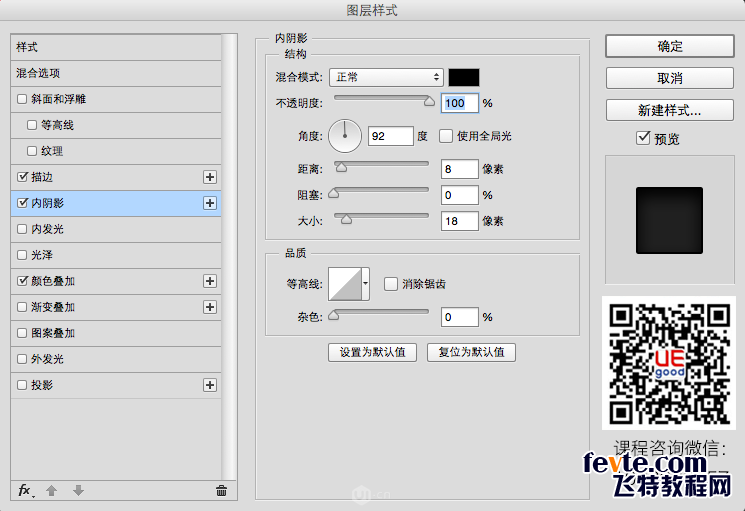745x511 pixels.
Task: Click the 距离 slider handle
Action: click(341, 166)
